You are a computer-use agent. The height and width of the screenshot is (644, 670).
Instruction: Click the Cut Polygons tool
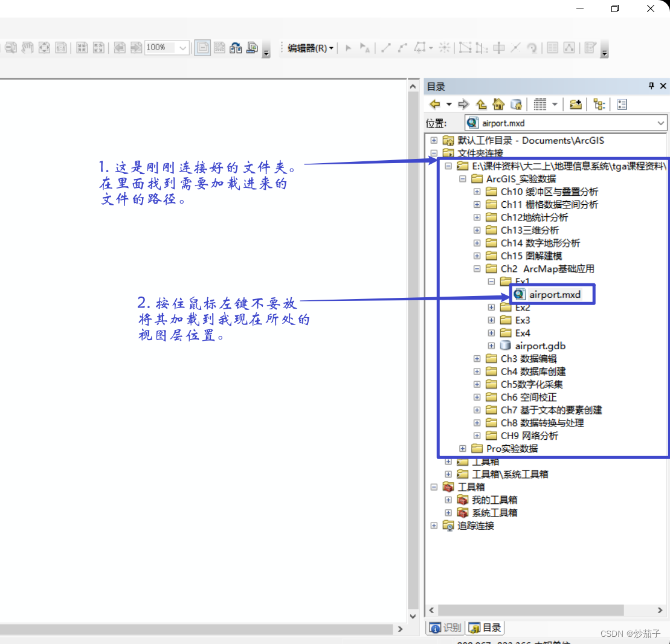click(498, 48)
